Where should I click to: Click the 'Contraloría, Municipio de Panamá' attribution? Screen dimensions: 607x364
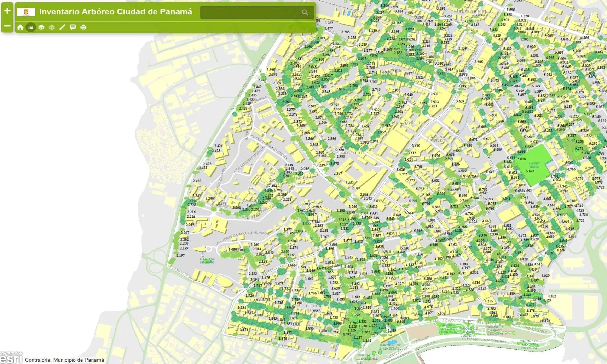(64, 360)
